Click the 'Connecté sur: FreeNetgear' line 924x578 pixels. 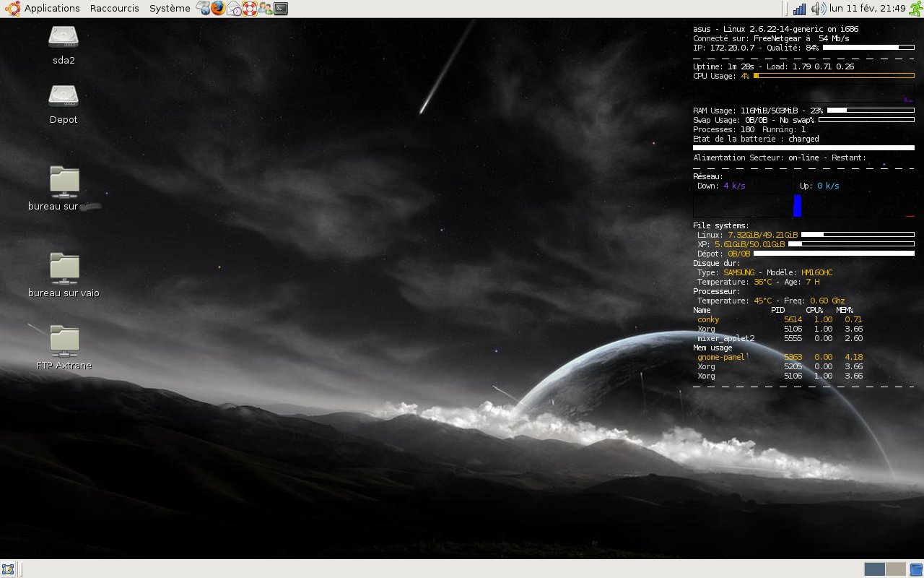tap(771, 38)
